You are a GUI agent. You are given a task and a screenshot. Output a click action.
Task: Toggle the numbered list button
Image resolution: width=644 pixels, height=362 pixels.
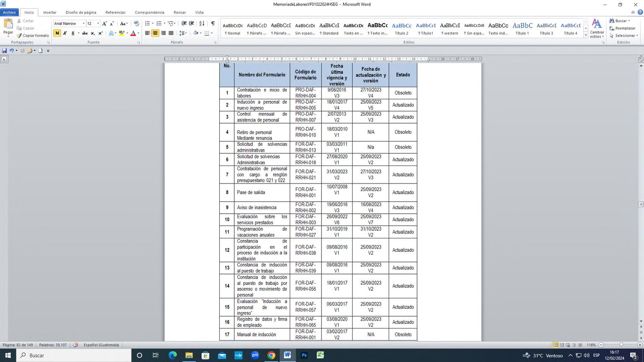[x=159, y=23]
